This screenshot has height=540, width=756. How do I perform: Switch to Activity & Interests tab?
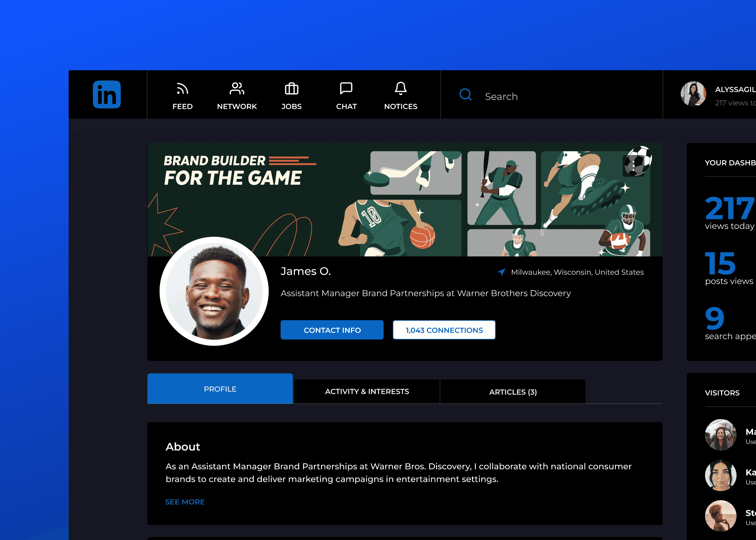click(x=367, y=392)
